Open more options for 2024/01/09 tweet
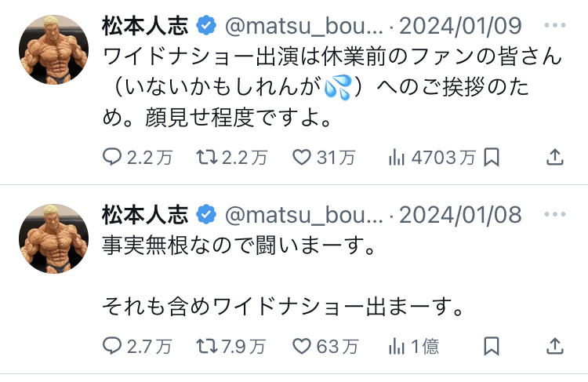Viewport: 588px width, 382px height. point(554,25)
